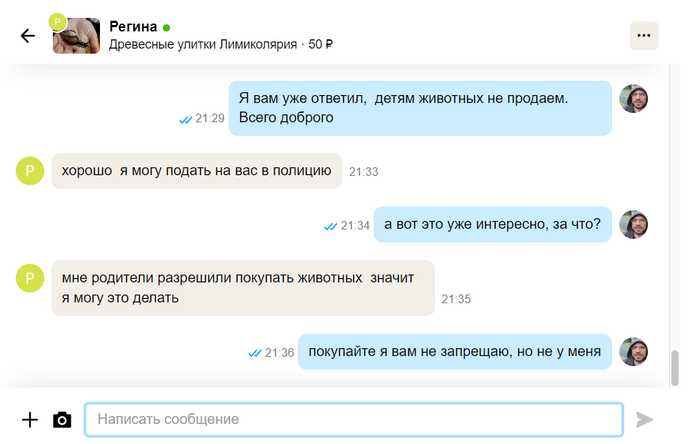Click the chat scrollbar thumb
Viewport: 700px width, 444px height.
click(673, 366)
